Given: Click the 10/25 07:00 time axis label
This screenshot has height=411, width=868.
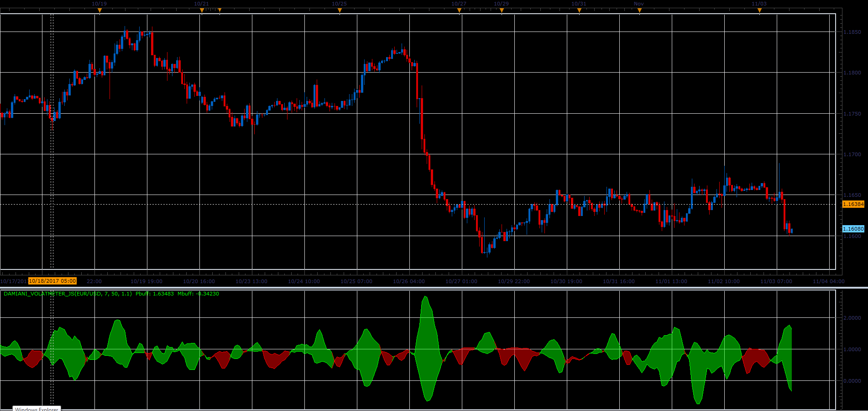Looking at the screenshot, I should 356,281.
